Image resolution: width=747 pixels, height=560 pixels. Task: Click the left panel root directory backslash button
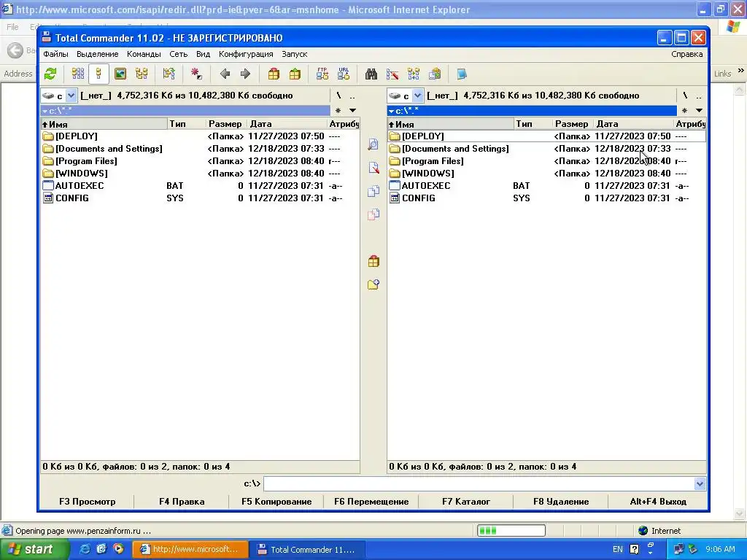click(338, 96)
